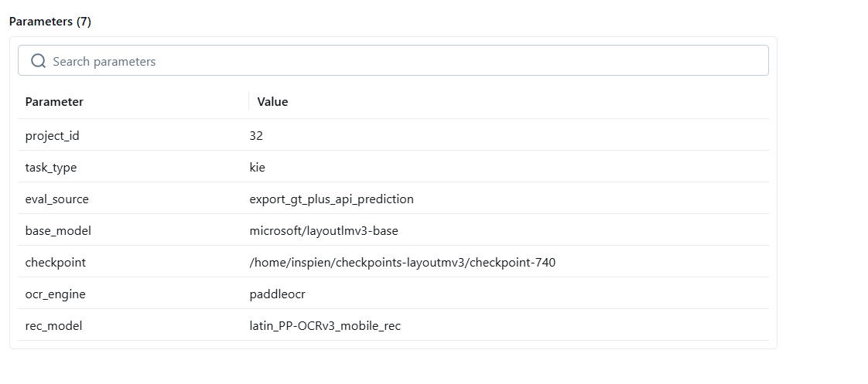The width and height of the screenshot is (868, 384).
Task: Select the ocr_engine parameter name
Action: 56,294
